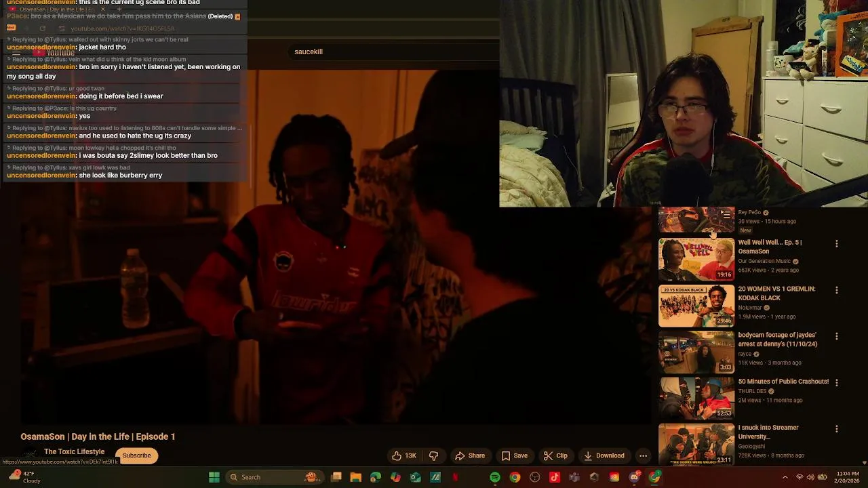Open options for 50 Minutes of Public Crashouts
Image resolution: width=868 pixels, height=488 pixels.
click(x=836, y=382)
